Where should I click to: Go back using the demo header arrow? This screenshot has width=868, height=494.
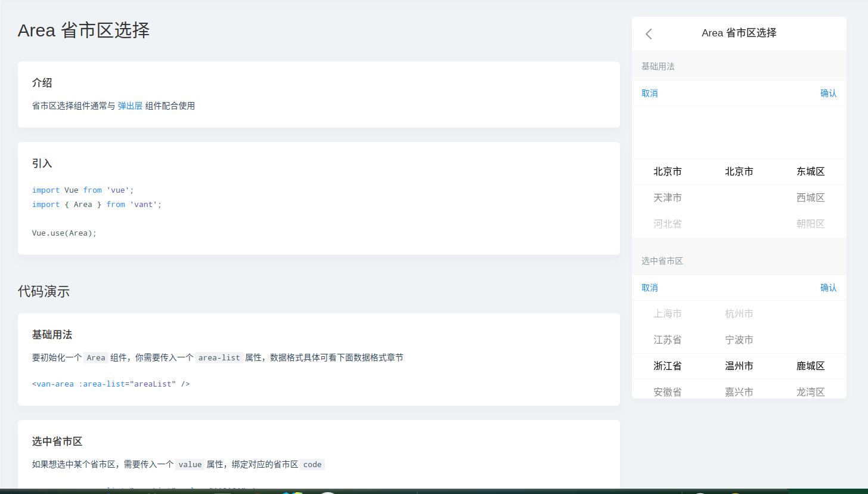(649, 34)
